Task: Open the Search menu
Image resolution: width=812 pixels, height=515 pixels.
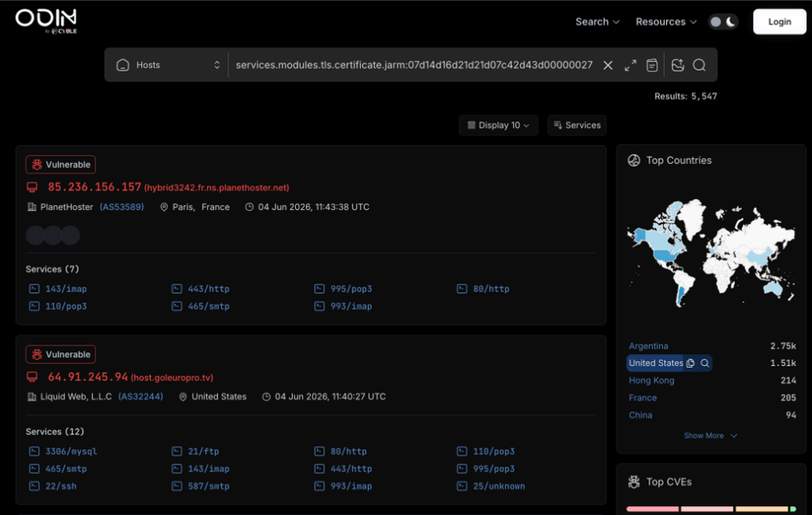Action: [x=597, y=21]
